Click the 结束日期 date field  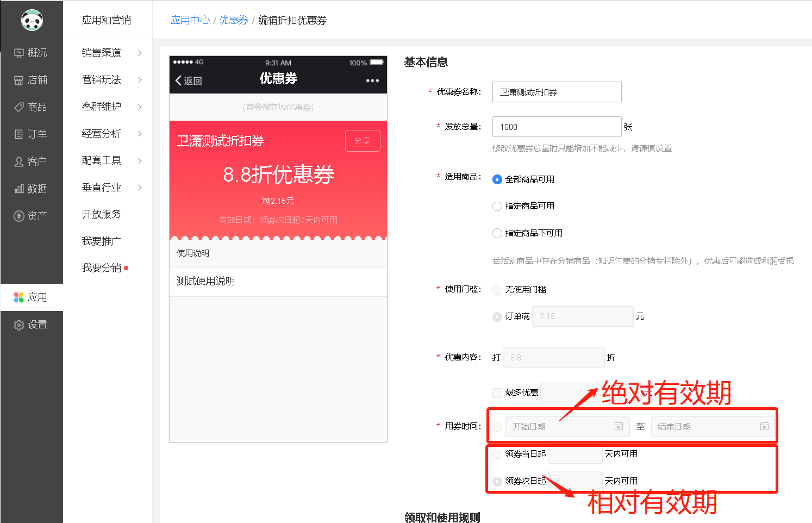coord(713,427)
